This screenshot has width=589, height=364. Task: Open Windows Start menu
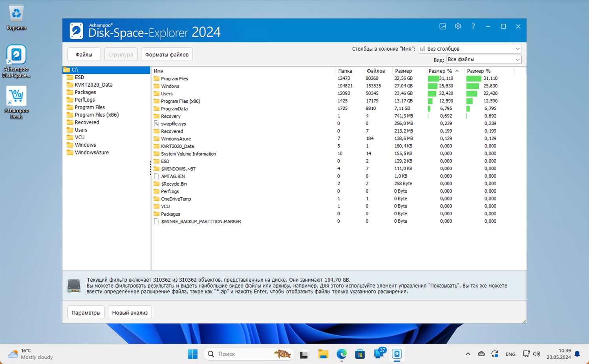click(x=192, y=354)
